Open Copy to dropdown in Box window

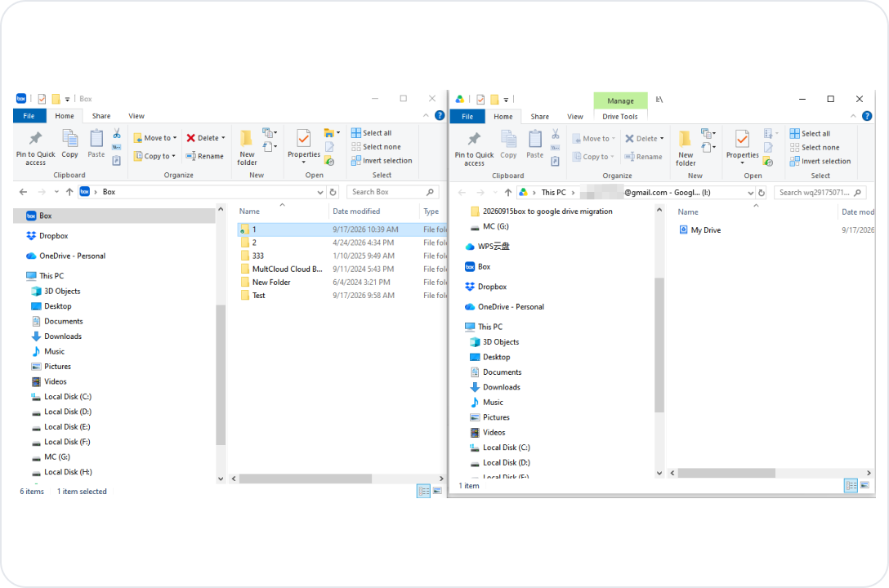pyautogui.click(x=154, y=156)
